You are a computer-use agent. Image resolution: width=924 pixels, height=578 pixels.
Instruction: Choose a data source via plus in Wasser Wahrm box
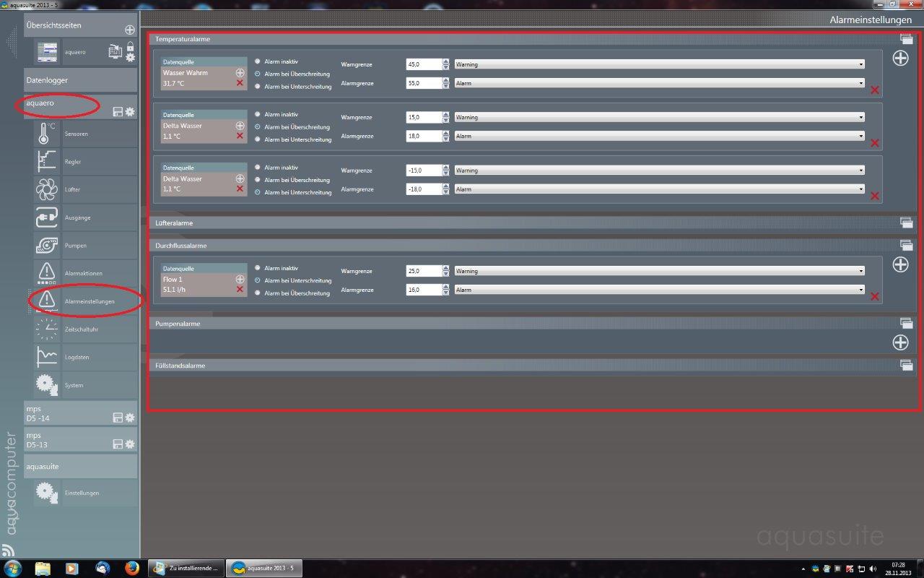tap(240, 73)
